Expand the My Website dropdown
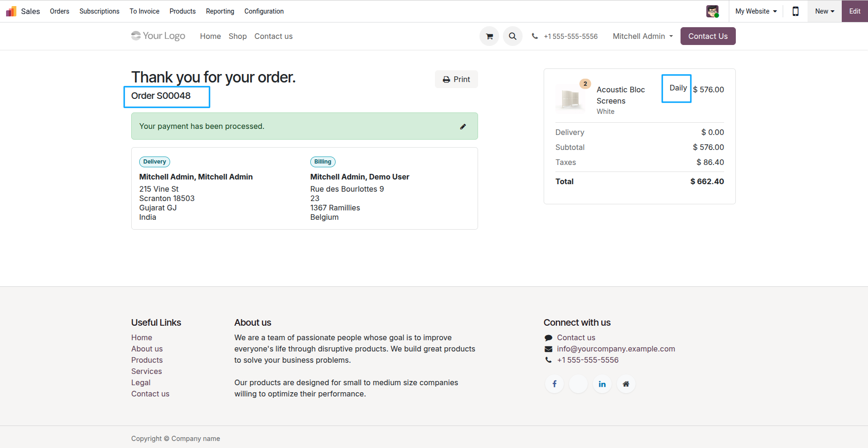This screenshot has height=448, width=868. coord(756,11)
